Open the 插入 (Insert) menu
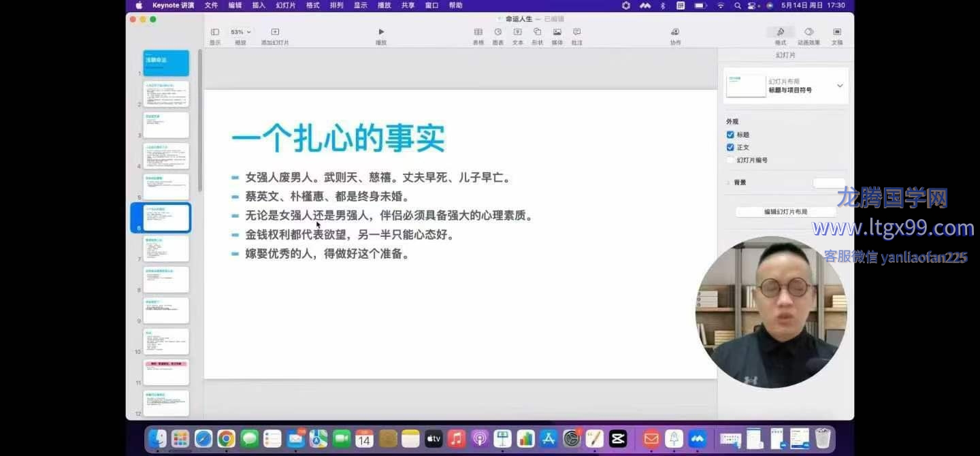The width and height of the screenshot is (980, 456). coord(259,5)
